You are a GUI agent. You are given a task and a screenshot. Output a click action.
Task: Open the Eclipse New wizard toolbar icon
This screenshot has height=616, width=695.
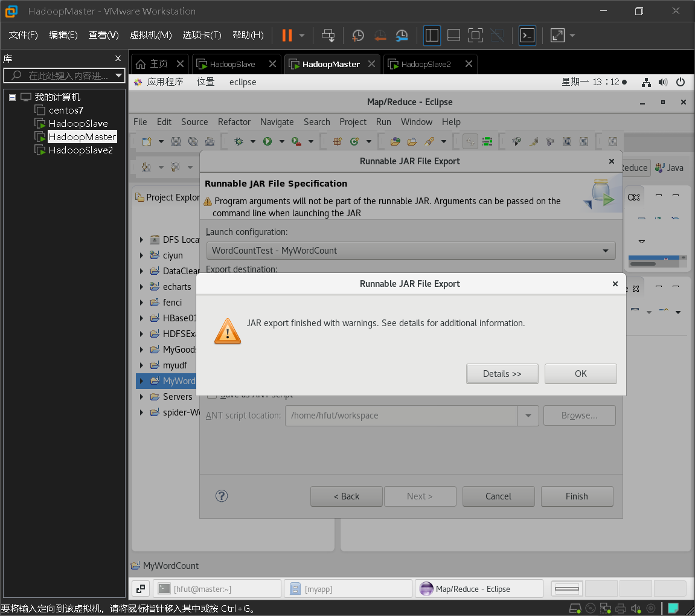tap(147, 142)
